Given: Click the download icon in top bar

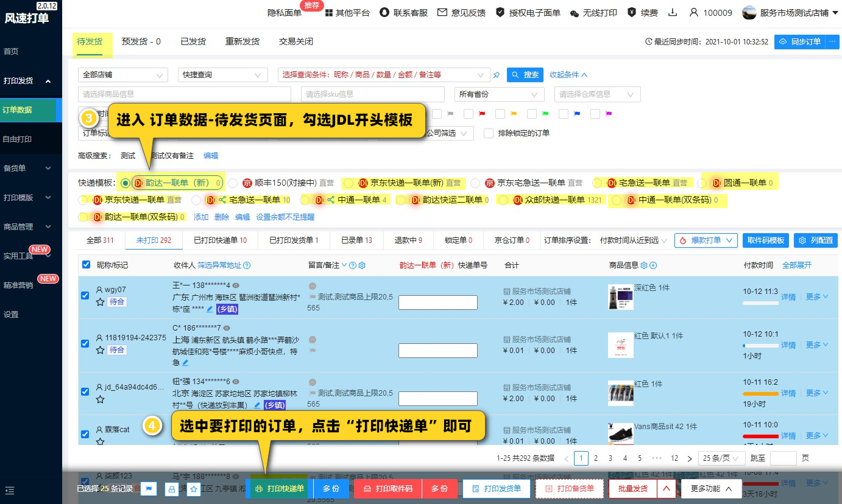Looking at the screenshot, I should click(x=673, y=13).
